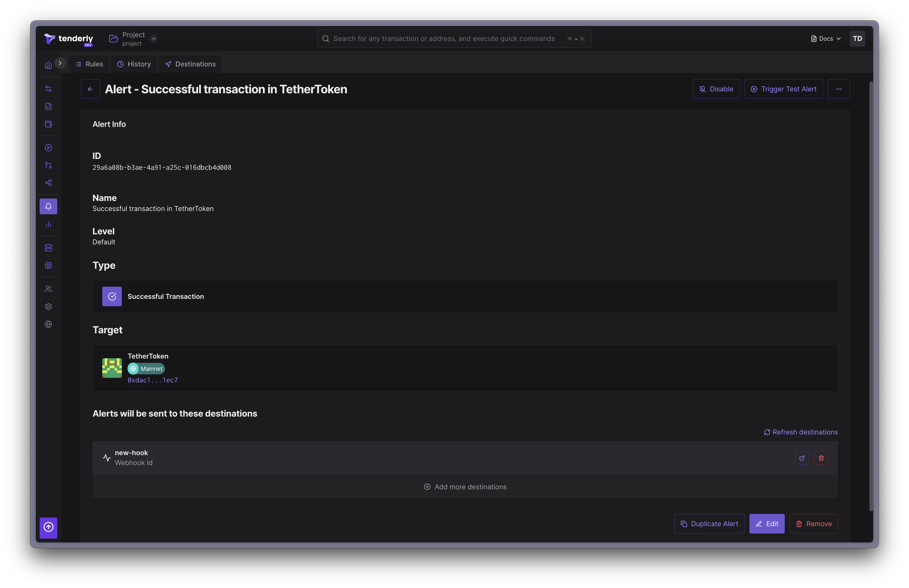The height and width of the screenshot is (588, 909).
Task: Open the server-stack sidebar icon
Action: (49, 248)
